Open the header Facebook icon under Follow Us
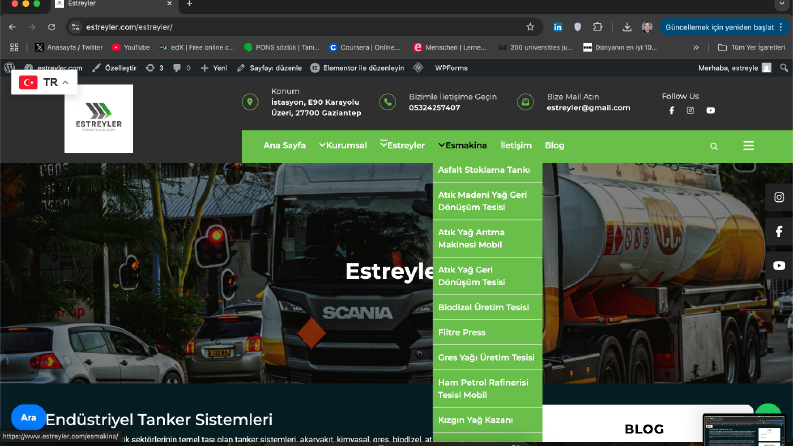 tap(672, 110)
